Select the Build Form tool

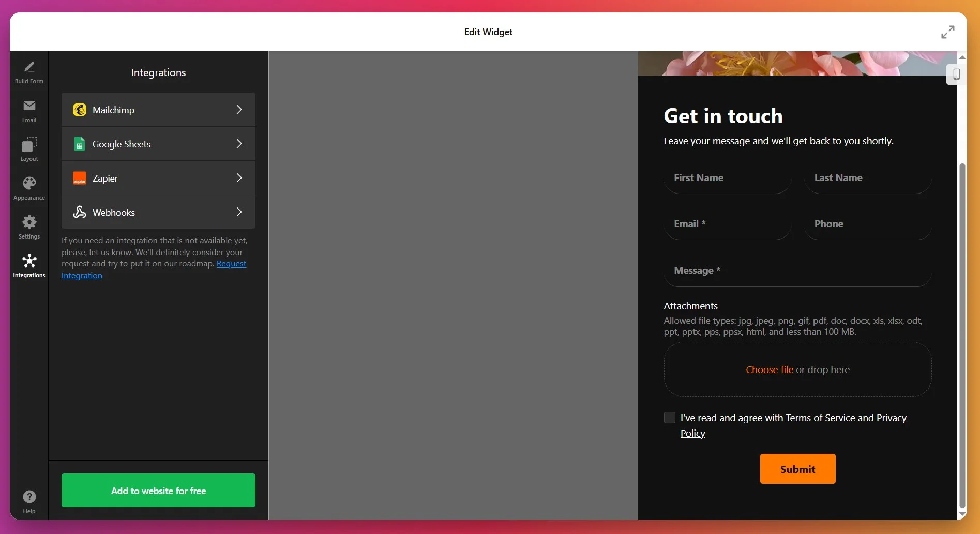tap(29, 71)
